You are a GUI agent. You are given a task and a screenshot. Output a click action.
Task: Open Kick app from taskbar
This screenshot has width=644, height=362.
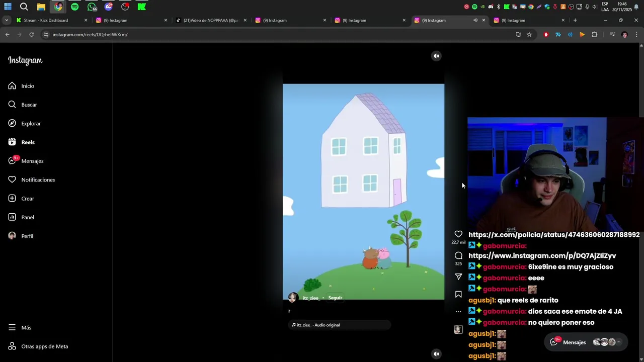point(142,7)
